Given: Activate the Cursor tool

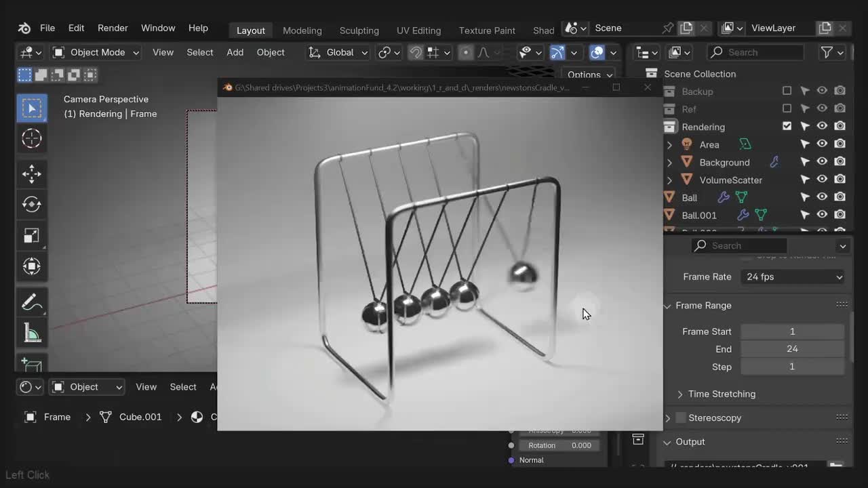Looking at the screenshot, I should [32, 138].
